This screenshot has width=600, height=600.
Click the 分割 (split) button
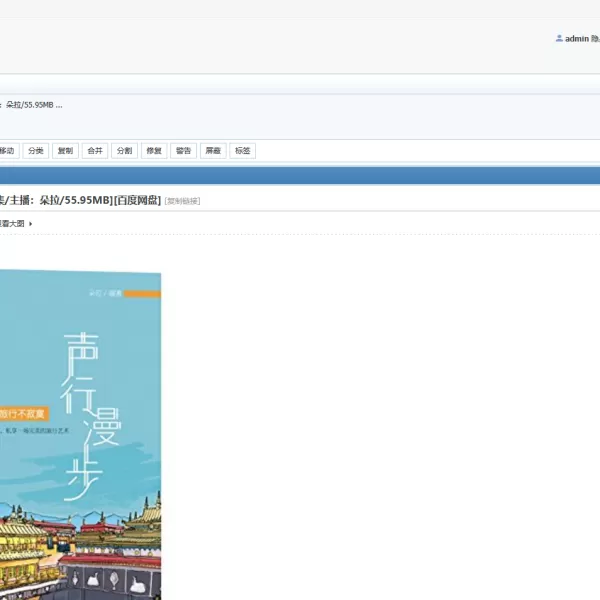coord(124,151)
